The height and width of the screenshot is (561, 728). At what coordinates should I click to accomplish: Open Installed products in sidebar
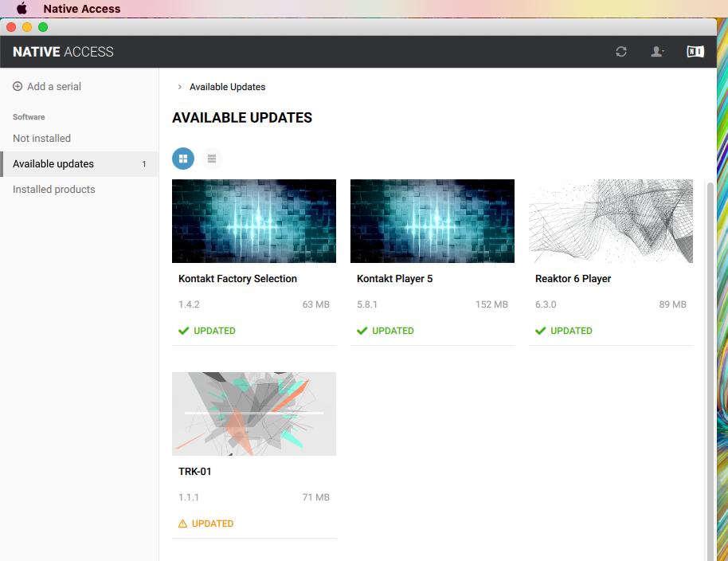tap(54, 190)
